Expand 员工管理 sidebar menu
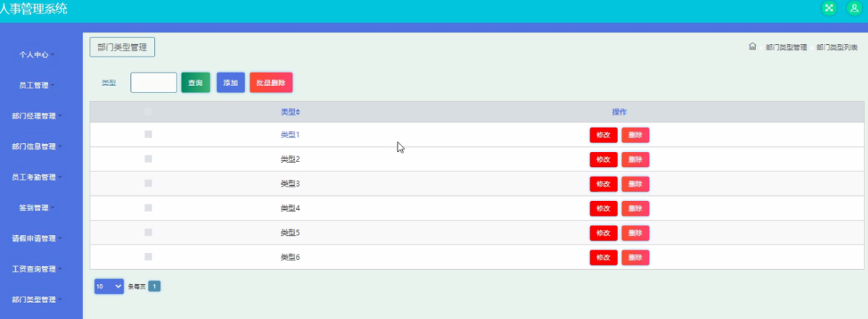The height and width of the screenshot is (319, 868). 36,85
